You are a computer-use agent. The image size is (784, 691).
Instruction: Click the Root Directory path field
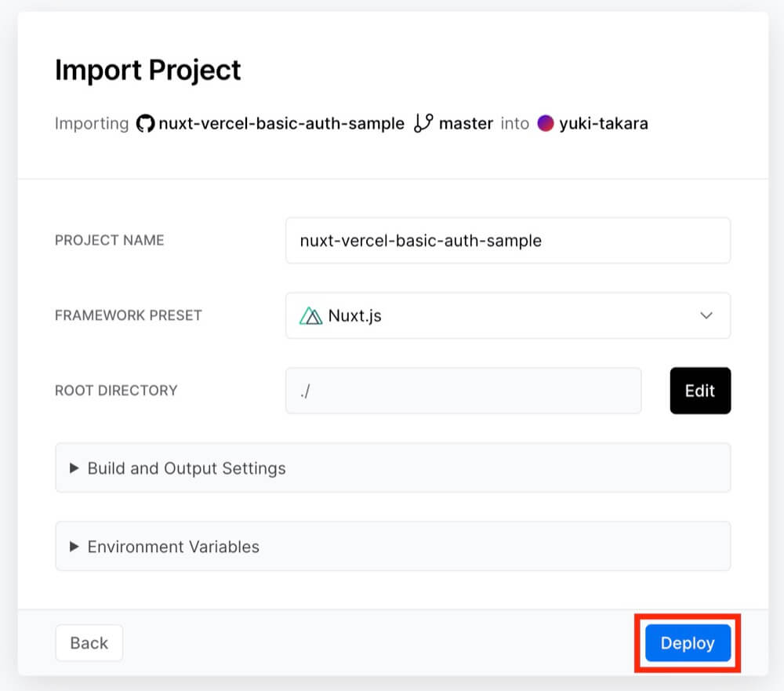click(x=463, y=391)
